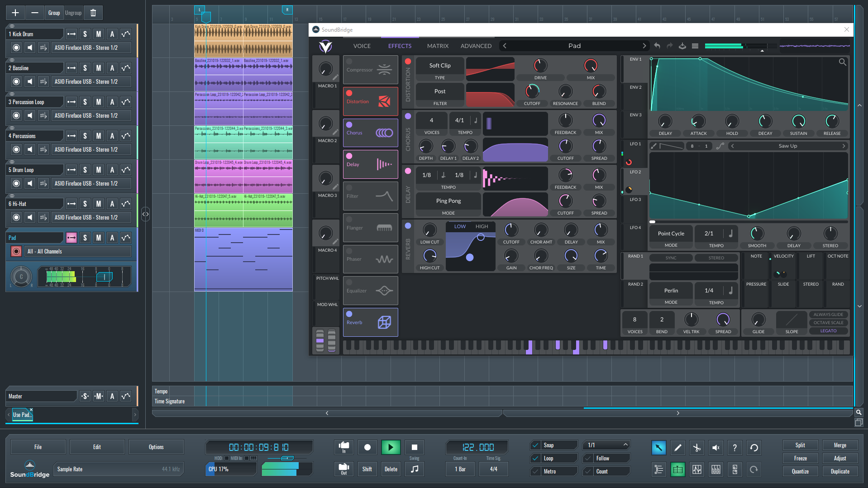Delete track using the trash icon
Image resolution: width=868 pixels, height=488 pixels.
pyautogui.click(x=93, y=13)
